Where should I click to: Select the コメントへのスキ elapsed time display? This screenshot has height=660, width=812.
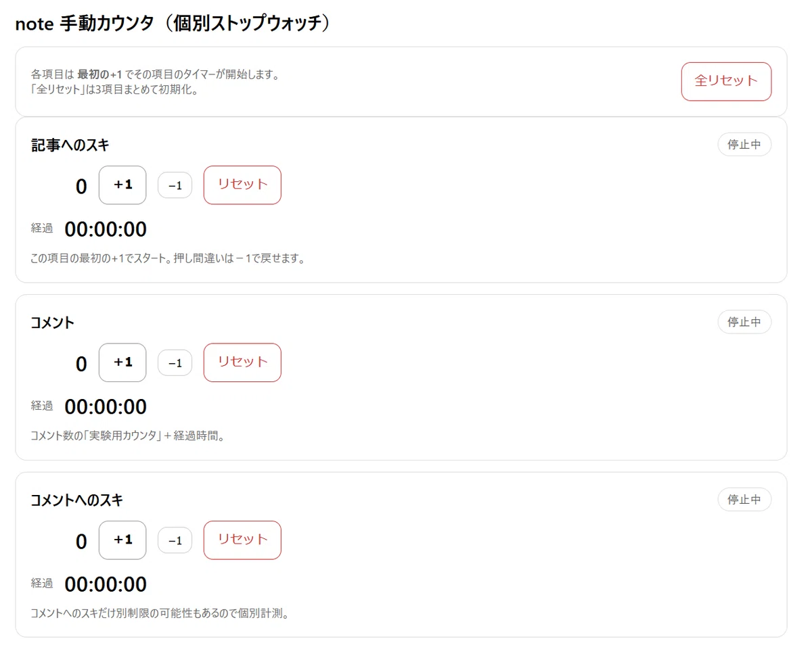[106, 584]
